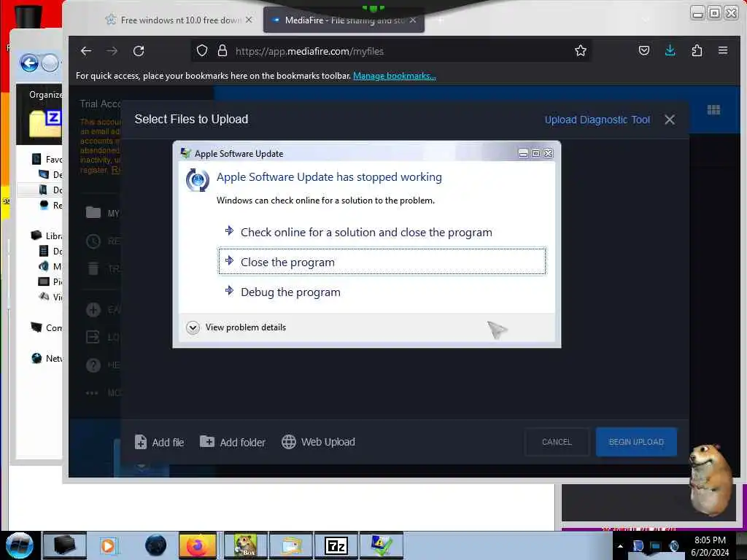Select Network in Explorer navigation pane
This screenshot has height=560, width=747.
47,358
